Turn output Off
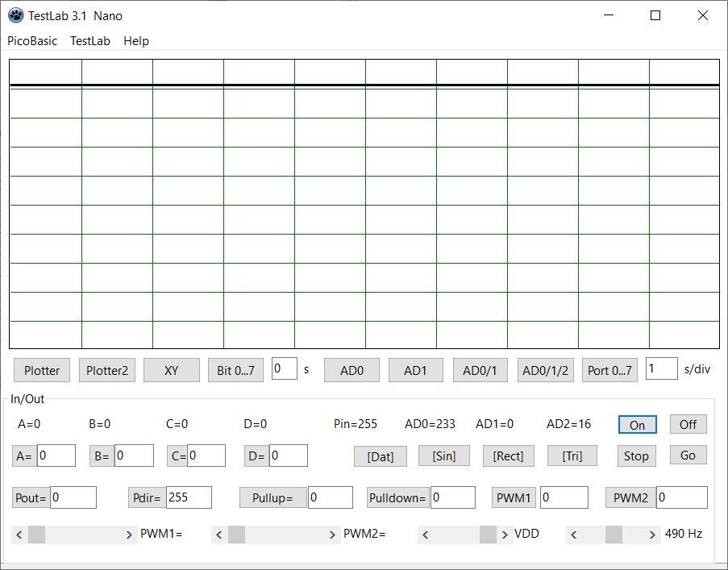The width and height of the screenshot is (728, 570). [688, 424]
